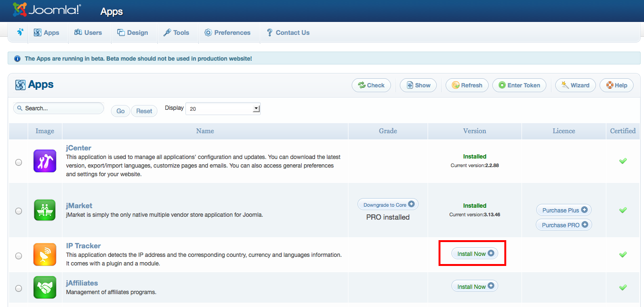Focus the Search field

tap(59, 108)
